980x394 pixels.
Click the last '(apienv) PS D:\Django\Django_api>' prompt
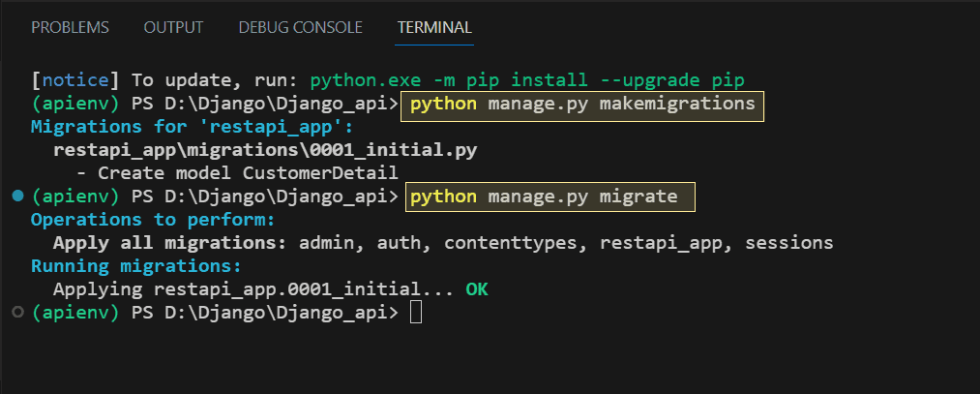click(x=215, y=313)
